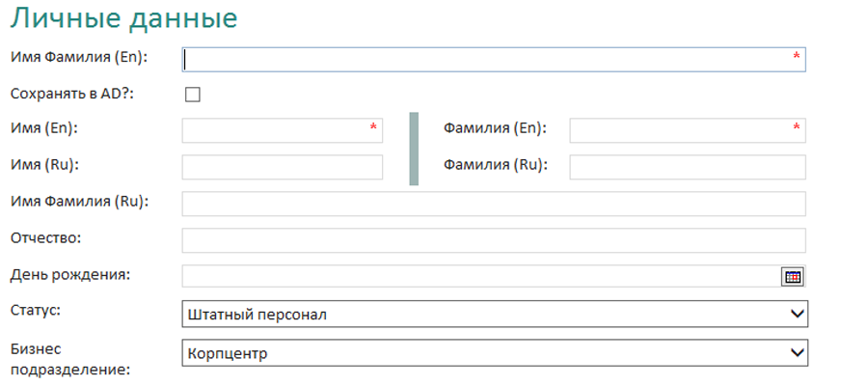
Task: Click the Статус label text
Action: click(x=36, y=310)
